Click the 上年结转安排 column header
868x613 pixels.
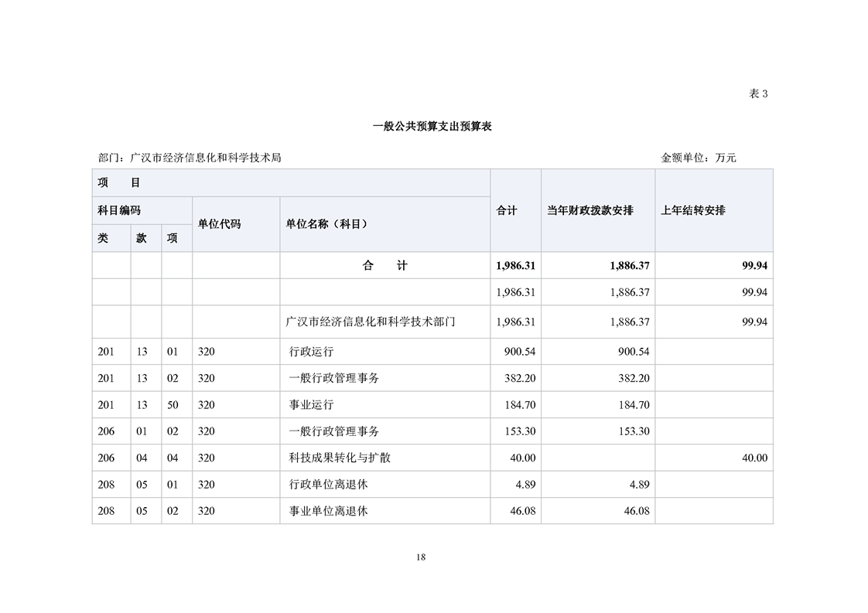point(714,210)
